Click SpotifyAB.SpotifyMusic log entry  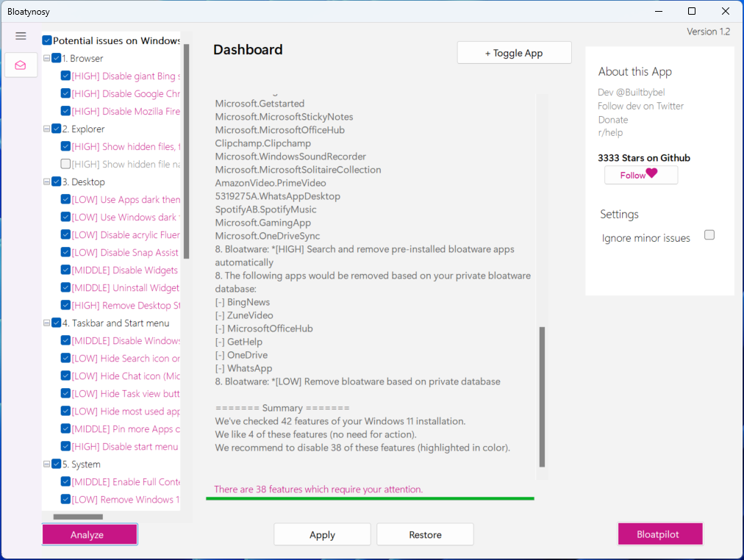265,209
